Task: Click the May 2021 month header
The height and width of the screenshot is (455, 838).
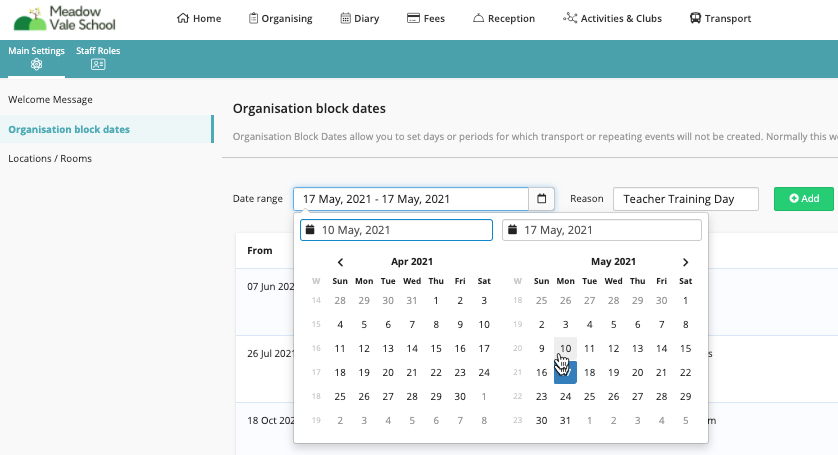Action: 613,261
